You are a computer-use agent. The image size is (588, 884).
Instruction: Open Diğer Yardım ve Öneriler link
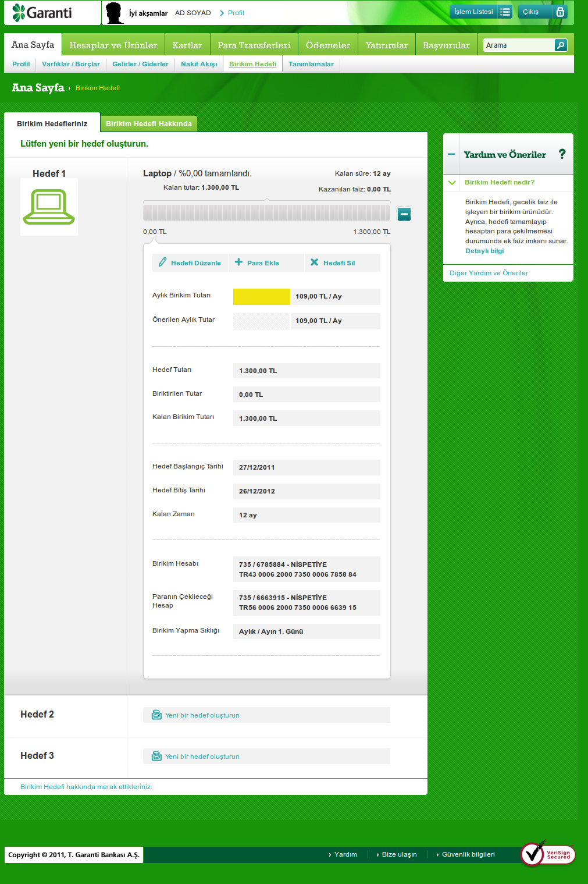489,273
